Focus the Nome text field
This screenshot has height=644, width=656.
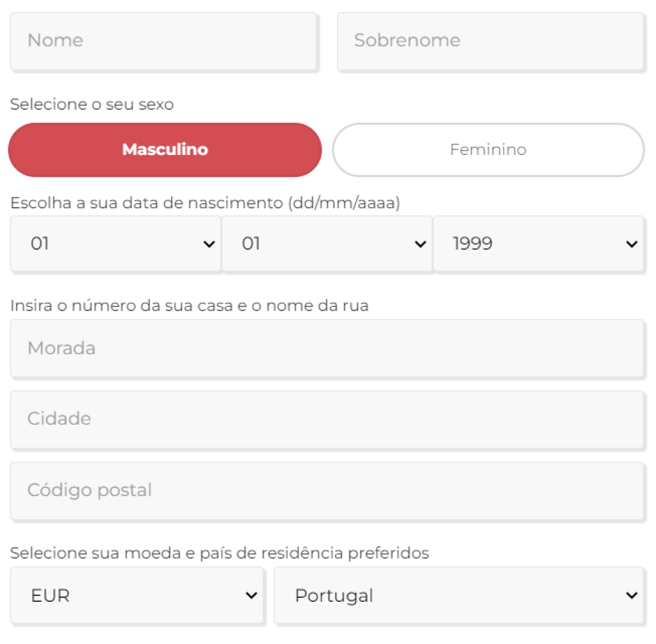[x=163, y=41]
